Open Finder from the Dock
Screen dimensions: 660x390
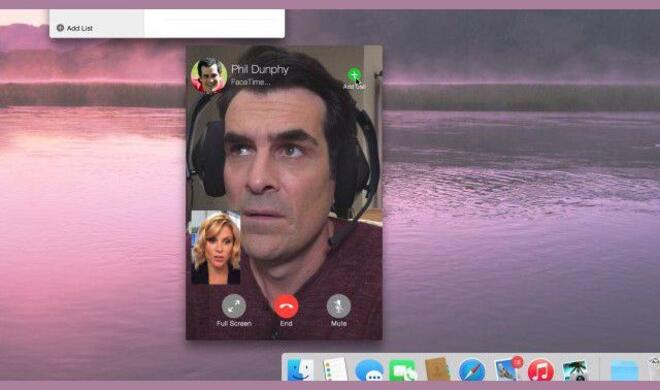[300, 370]
